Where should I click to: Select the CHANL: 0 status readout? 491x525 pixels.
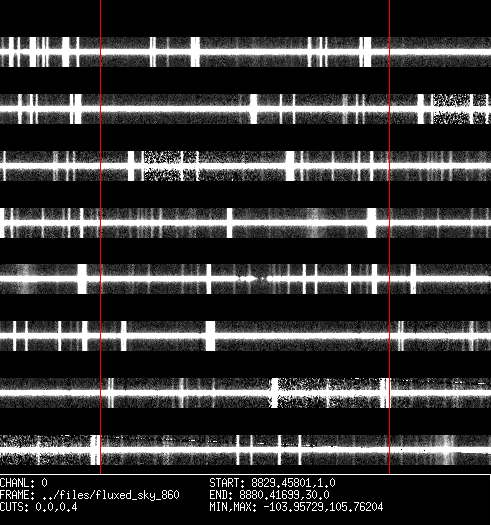click(24, 483)
